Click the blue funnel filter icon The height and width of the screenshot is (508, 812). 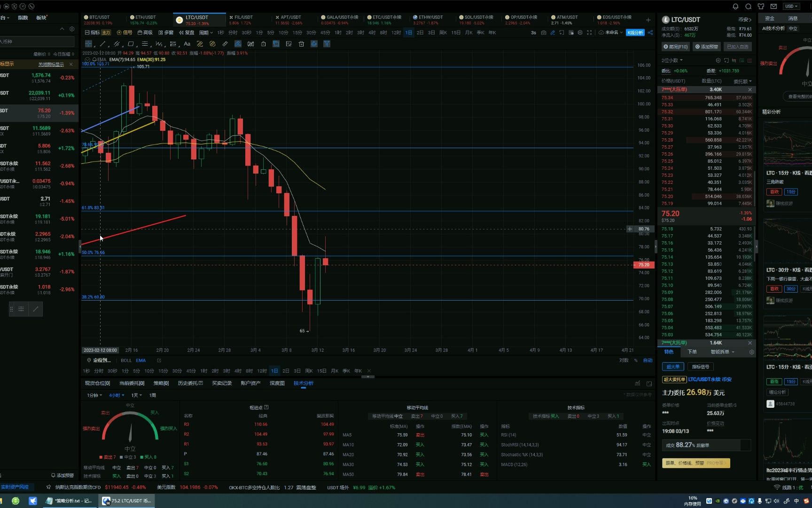tap(327, 44)
